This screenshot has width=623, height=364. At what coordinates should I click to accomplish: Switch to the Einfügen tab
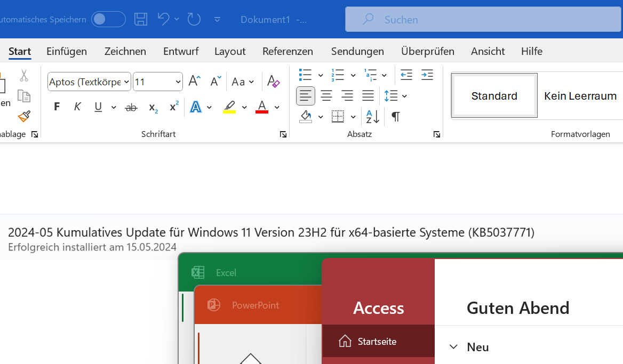(x=66, y=51)
